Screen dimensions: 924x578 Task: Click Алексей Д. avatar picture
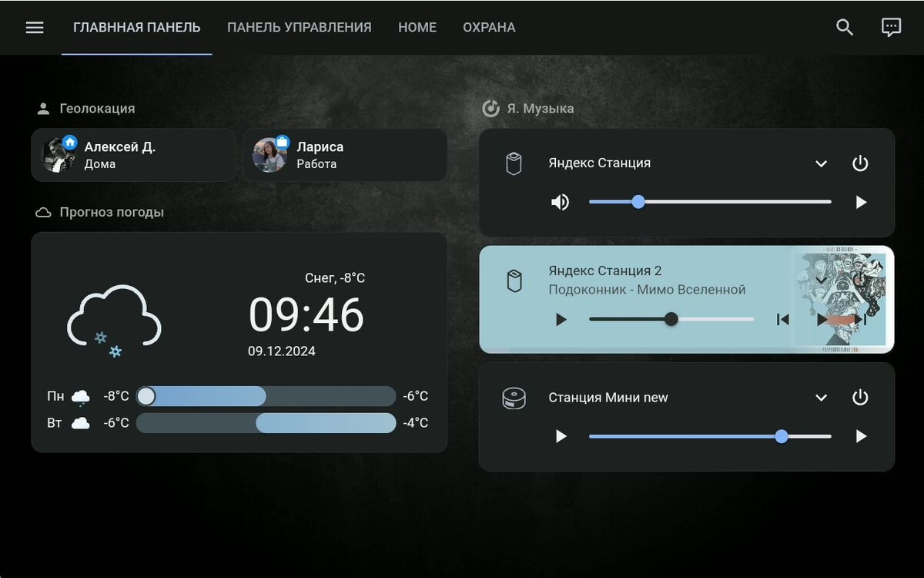[59, 155]
